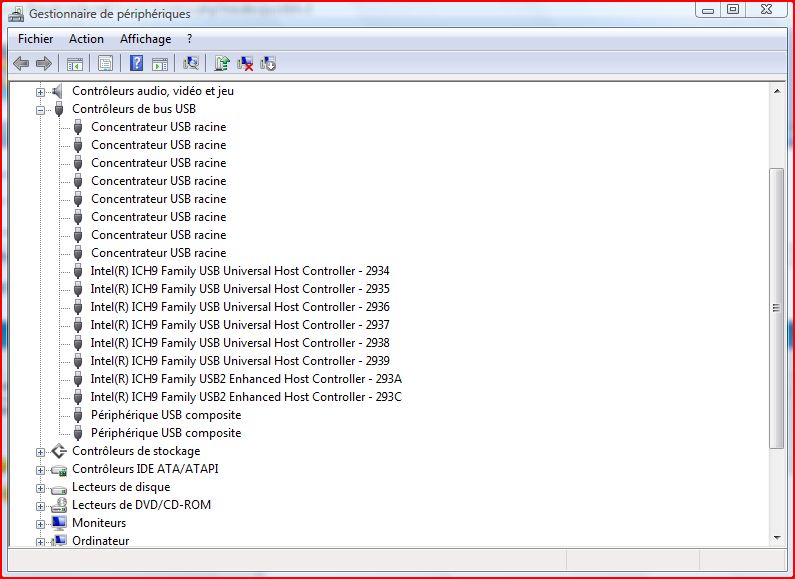This screenshot has height=579, width=795.
Task: Open the Affichage menu
Action: (x=146, y=39)
